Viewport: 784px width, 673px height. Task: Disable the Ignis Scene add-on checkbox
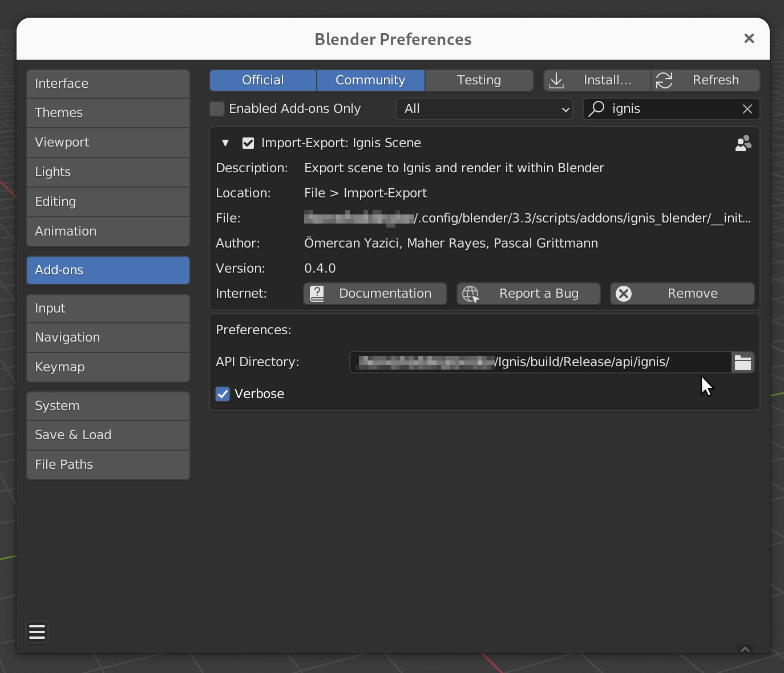[248, 143]
